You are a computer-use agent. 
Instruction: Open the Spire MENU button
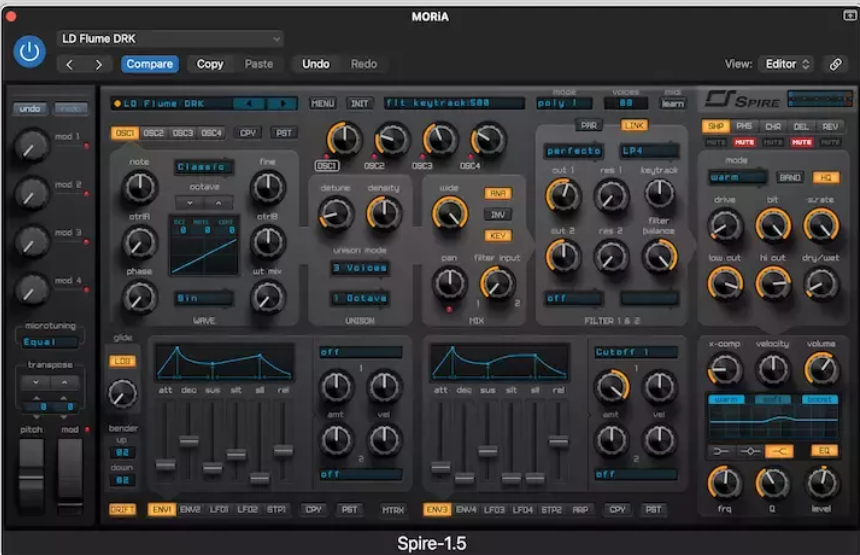(322, 103)
